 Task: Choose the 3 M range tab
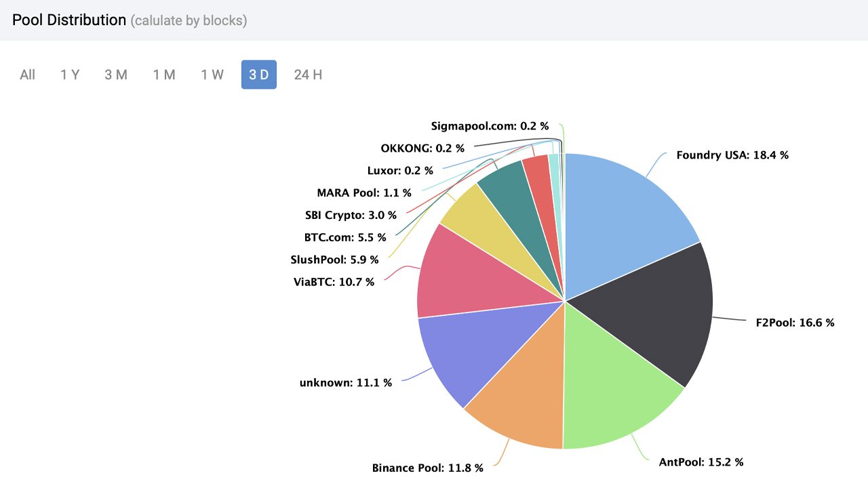click(116, 75)
